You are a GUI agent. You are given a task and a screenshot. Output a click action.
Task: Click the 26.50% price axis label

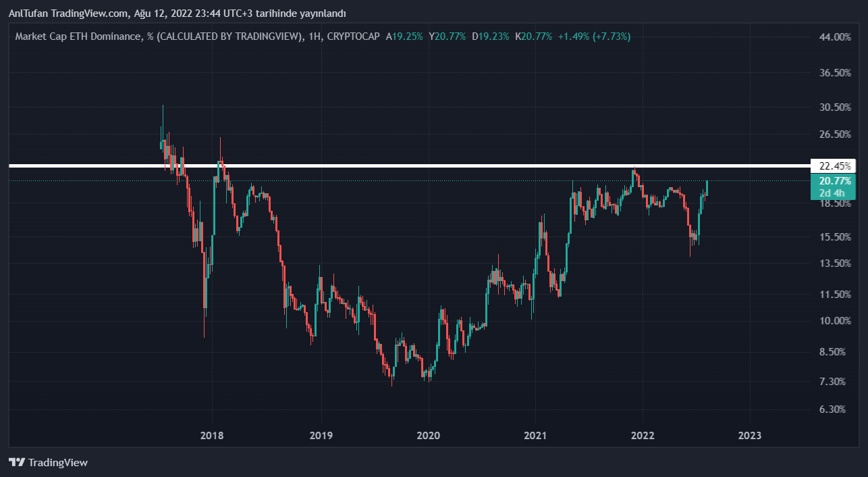834,134
